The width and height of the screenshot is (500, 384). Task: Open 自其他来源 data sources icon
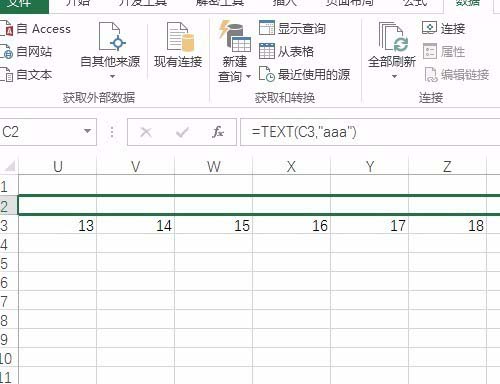[x=112, y=37]
